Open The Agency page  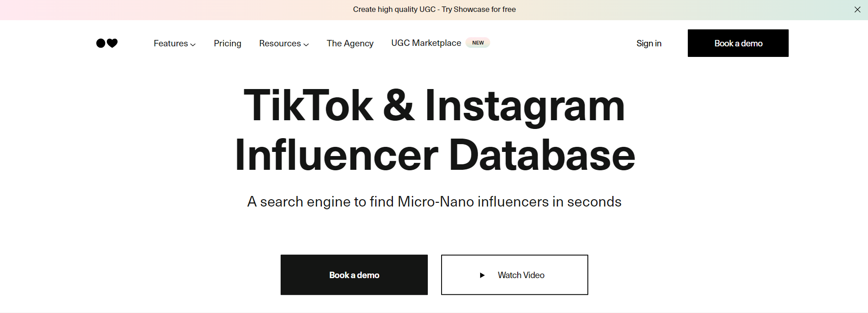coord(350,43)
